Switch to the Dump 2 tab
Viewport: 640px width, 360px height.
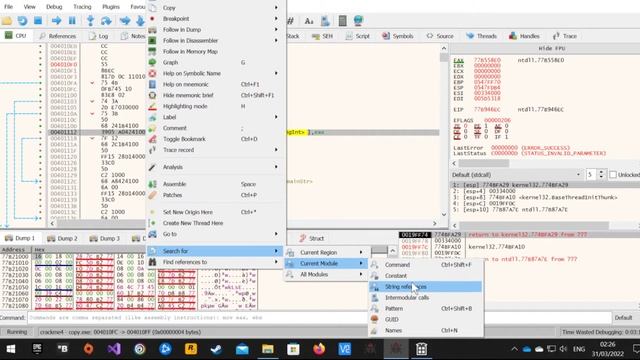pyautogui.click(x=62, y=238)
